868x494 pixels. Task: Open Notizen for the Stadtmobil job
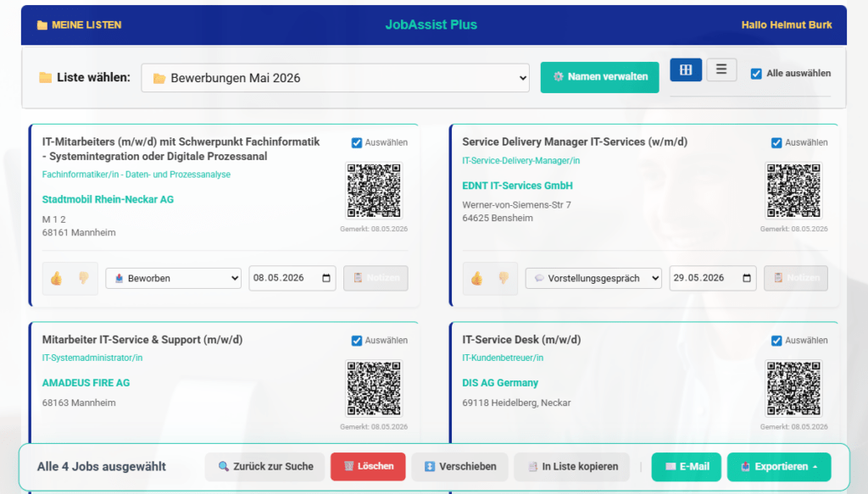click(376, 278)
